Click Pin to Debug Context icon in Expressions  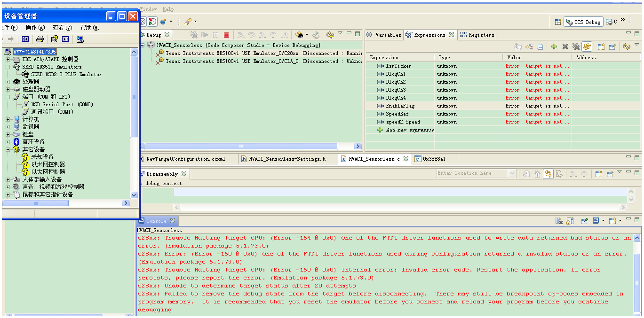(612, 47)
